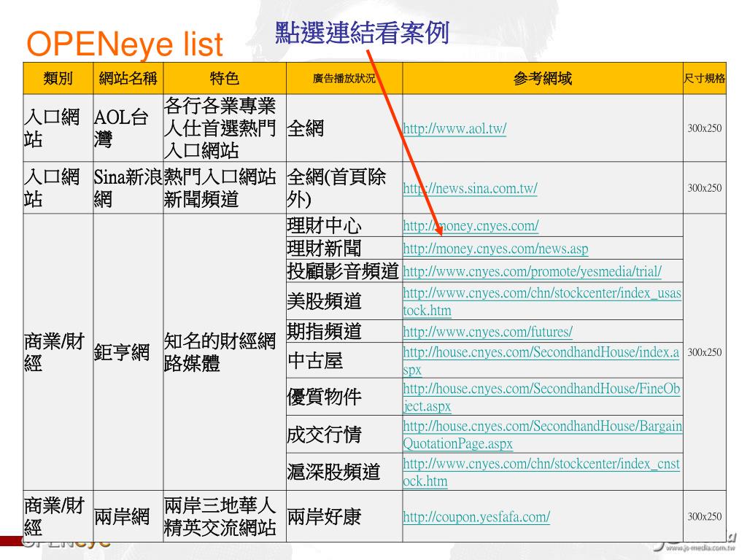
Task: Open the news.sina.com.tw link
Action: click(x=471, y=189)
